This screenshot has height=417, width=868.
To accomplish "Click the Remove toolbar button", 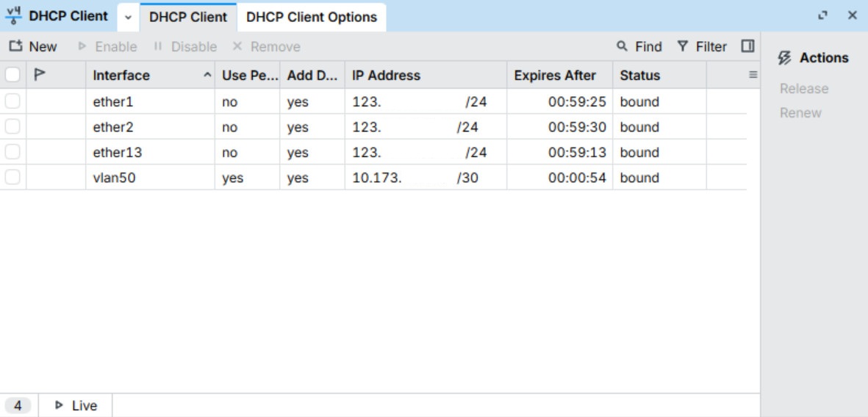I will coord(266,47).
